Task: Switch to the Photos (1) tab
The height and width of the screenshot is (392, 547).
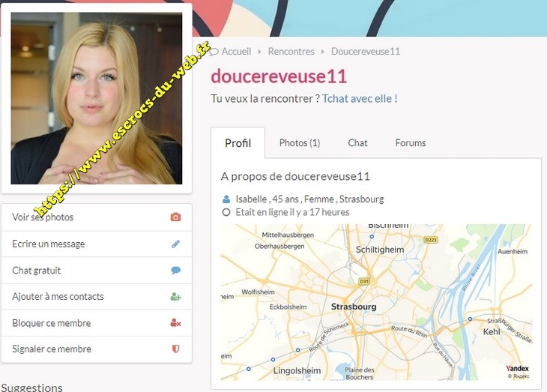Action: pos(299,143)
